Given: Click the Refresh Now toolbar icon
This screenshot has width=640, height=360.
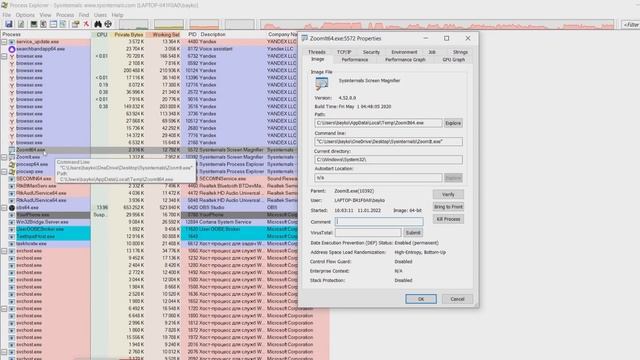Looking at the screenshot, I should 21,24.
